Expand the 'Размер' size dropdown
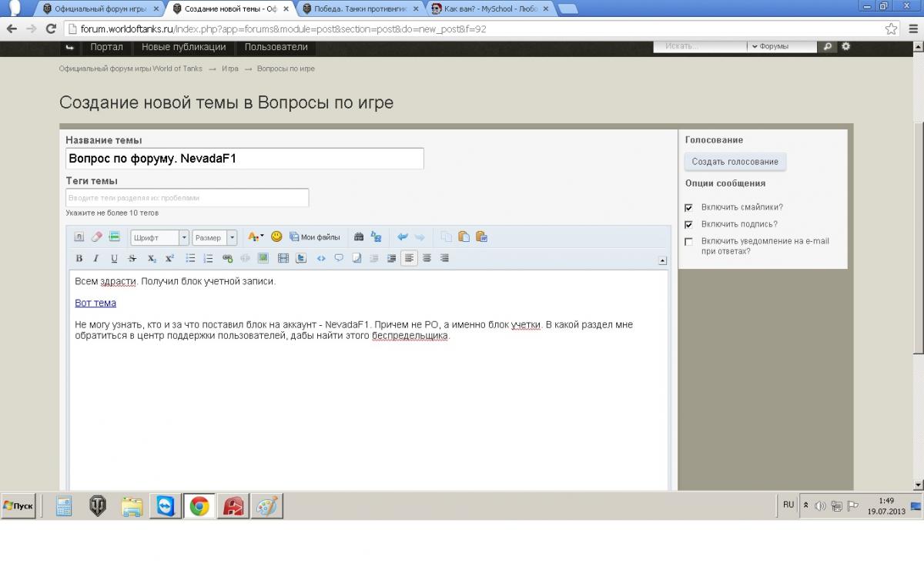Image resolution: width=924 pixels, height=567 pixels. [214, 238]
